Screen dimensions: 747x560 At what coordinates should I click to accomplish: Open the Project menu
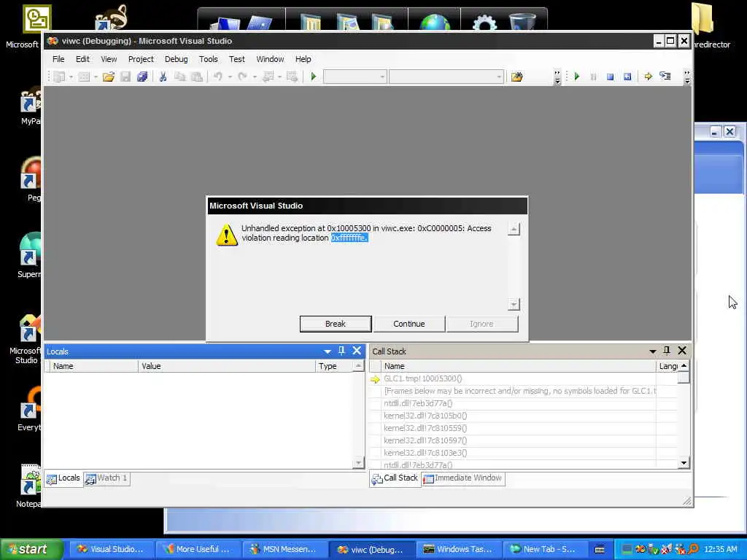click(x=141, y=59)
